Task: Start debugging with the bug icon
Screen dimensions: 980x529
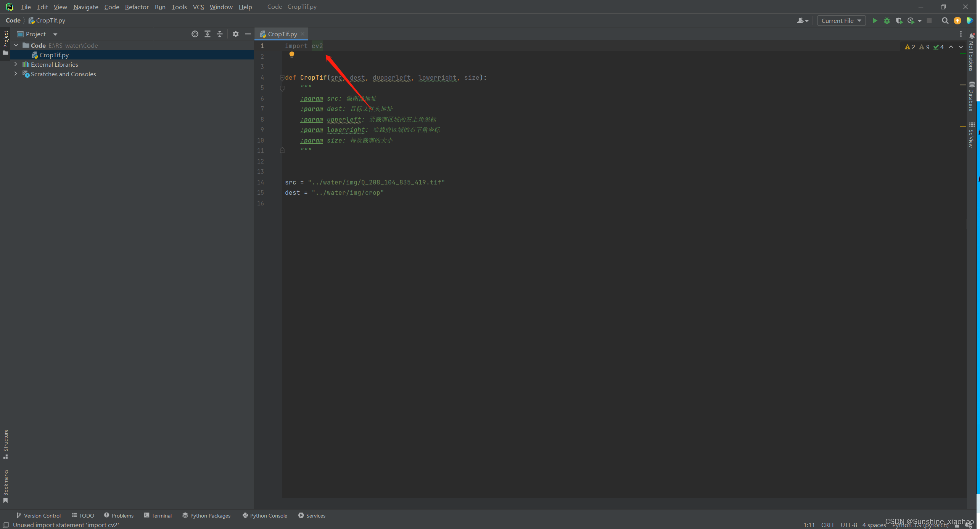Action: pyautogui.click(x=887, y=21)
